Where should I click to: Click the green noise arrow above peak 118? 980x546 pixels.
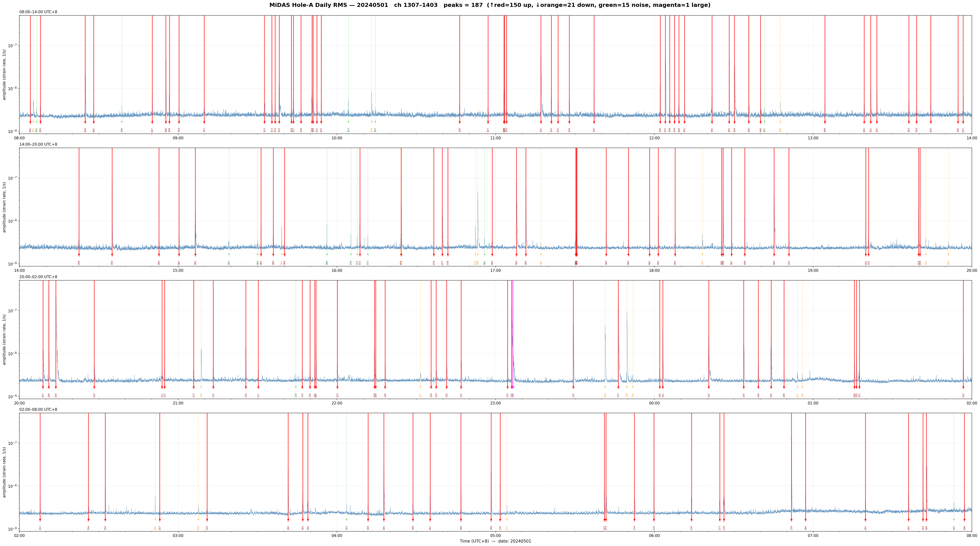tap(296, 386)
